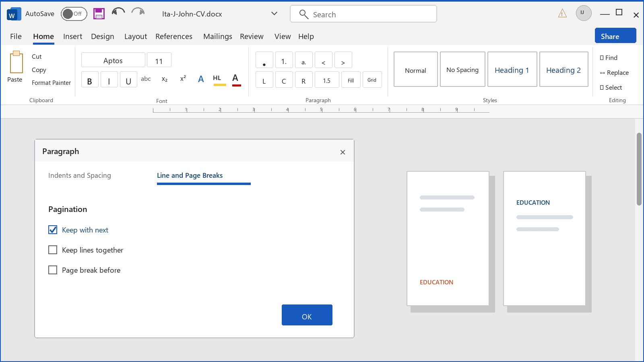644x362 pixels.
Task: Decrease paragraph indent
Action: click(x=324, y=60)
